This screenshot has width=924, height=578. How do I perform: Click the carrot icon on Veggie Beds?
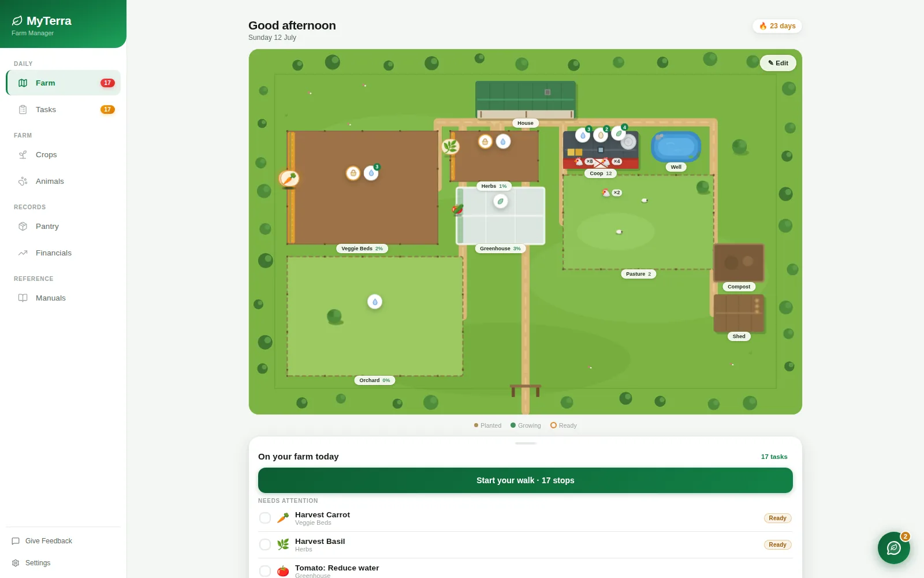[x=289, y=179]
